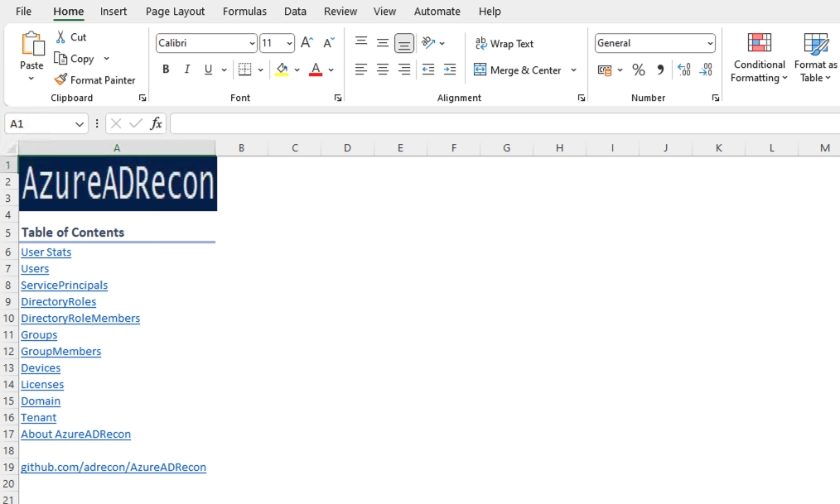Follow the github.com/adrecon/AzureADRecon link
Image resolution: width=840 pixels, height=504 pixels.
(x=113, y=468)
